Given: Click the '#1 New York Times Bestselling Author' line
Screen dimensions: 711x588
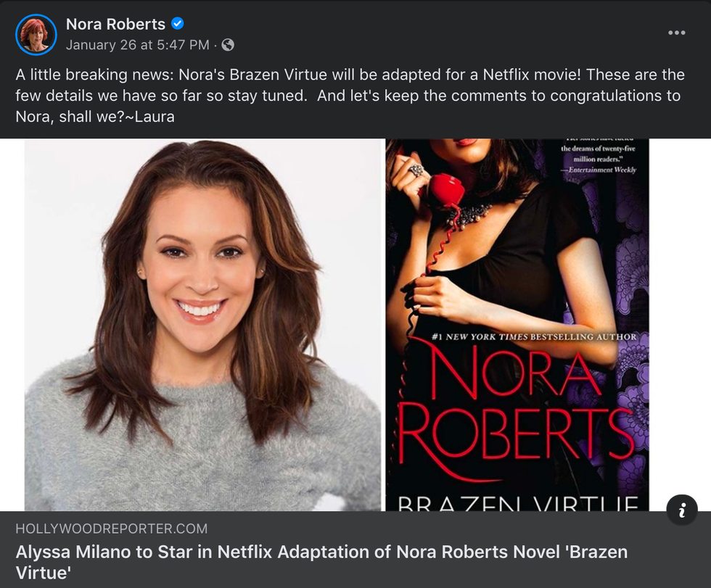Looking at the screenshot, I should (535, 336).
